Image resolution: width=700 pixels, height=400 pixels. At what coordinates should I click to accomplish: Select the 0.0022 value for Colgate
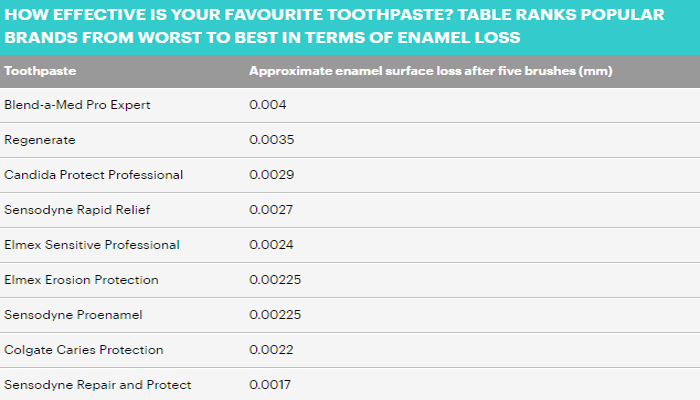[270, 350]
